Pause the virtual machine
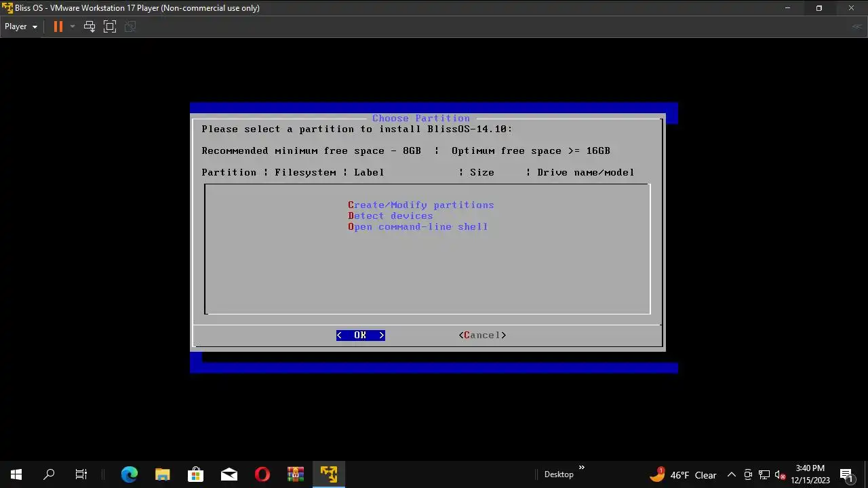Image resolution: width=868 pixels, height=488 pixels. point(58,26)
